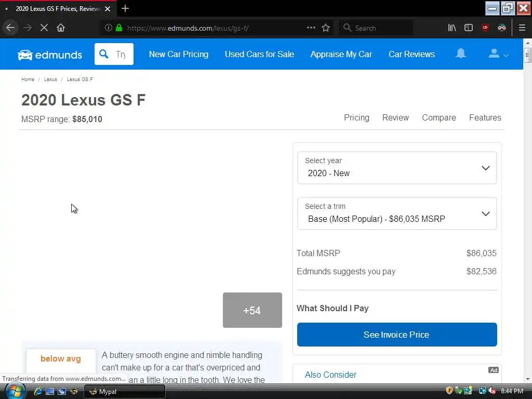Open the Also Consider link

[330, 375]
